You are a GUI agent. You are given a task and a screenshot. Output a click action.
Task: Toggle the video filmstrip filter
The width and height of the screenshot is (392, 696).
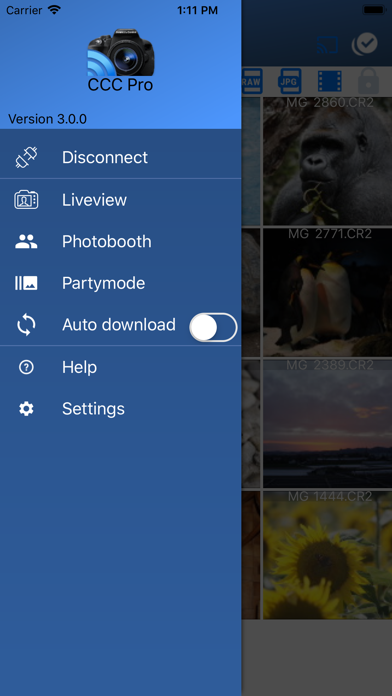(329, 82)
